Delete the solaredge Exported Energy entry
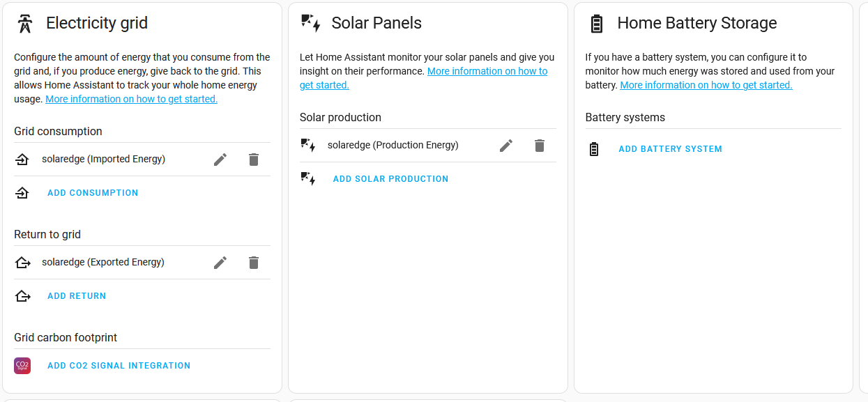This screenshot has height=402, width=868. click(254, 263)
